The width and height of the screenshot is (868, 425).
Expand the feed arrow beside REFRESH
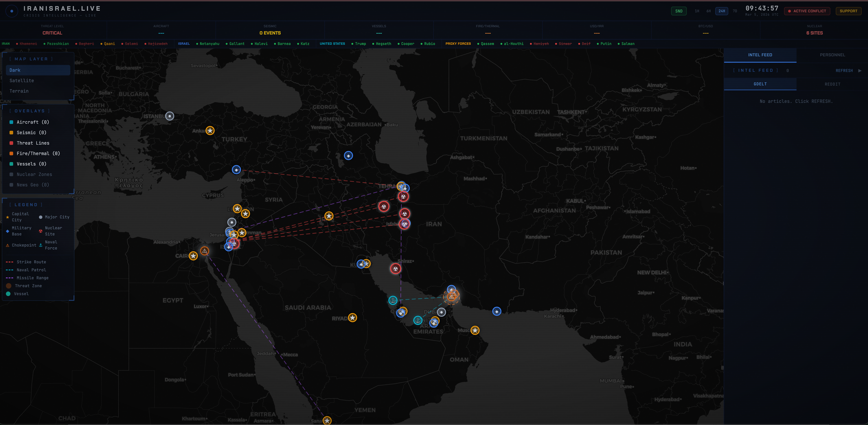coord(860,71)
